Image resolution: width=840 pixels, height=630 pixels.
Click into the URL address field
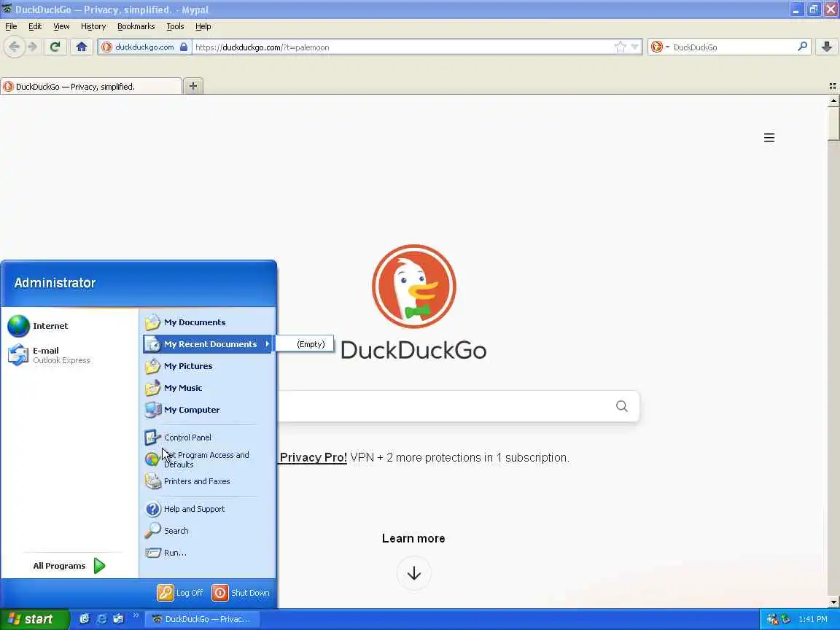pyautogui.click(x=402, y=47)
